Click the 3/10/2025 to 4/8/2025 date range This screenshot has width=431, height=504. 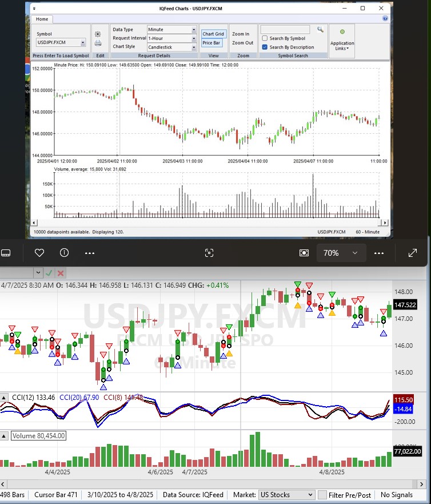point(120,495)
